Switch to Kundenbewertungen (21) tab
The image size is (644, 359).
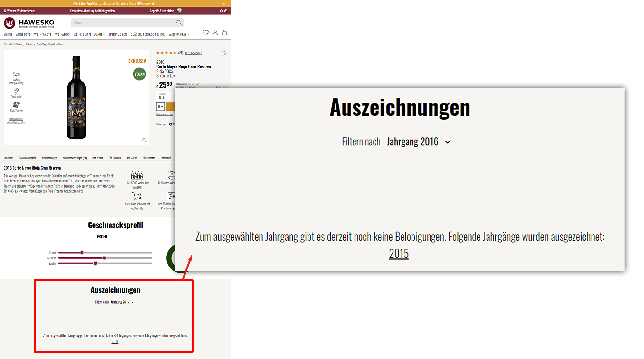coord(75,158)
